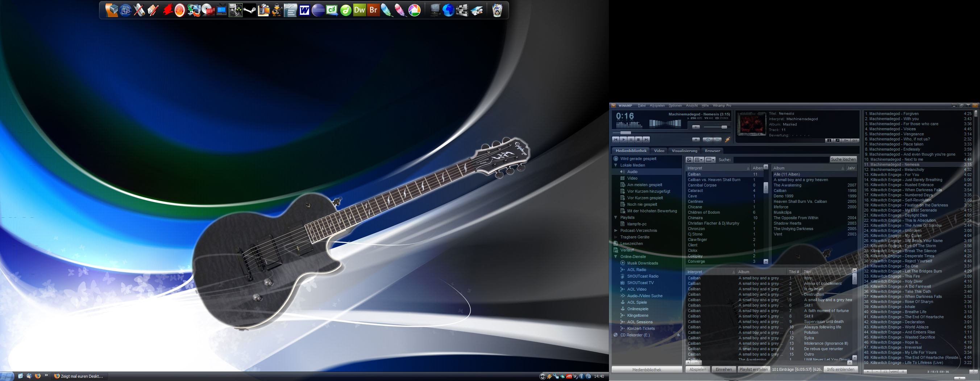
Task: Open the Datei menu
Action: point(642,106)
